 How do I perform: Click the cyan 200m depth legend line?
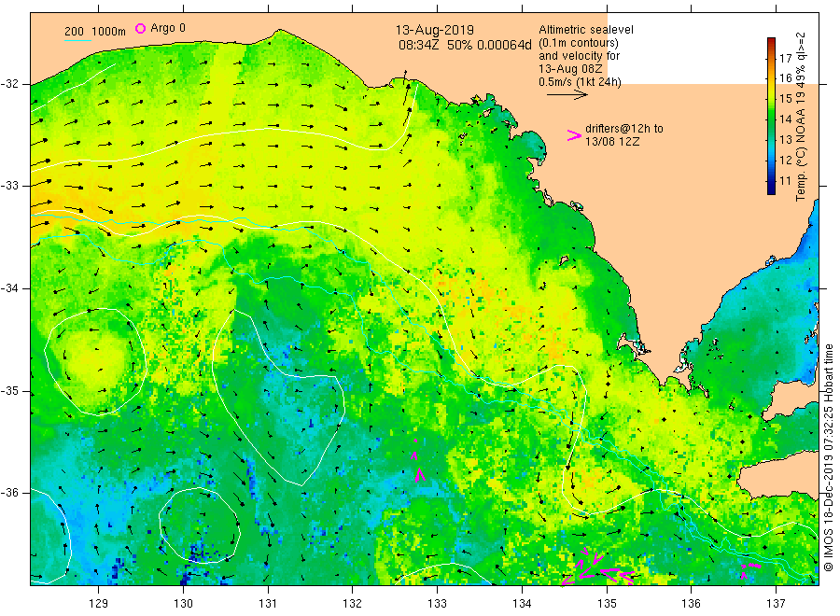coord(77,39)
